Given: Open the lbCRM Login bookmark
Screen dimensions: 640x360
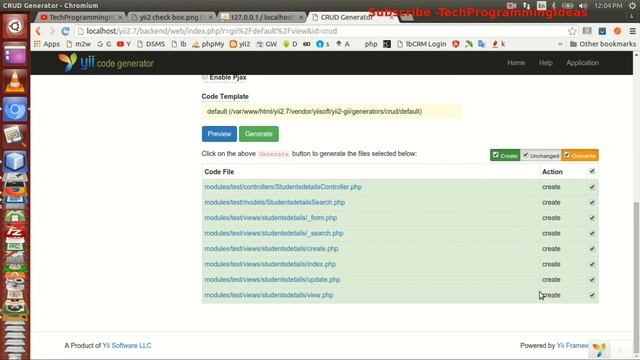Looking at the screenshot, I should tap(422, 44).
